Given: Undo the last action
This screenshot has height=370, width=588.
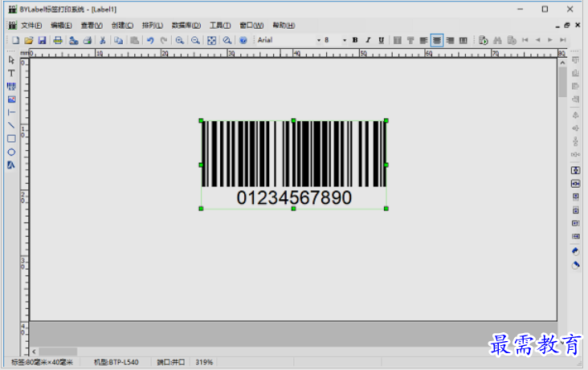Looking at the screenshot, I should 150,40.
